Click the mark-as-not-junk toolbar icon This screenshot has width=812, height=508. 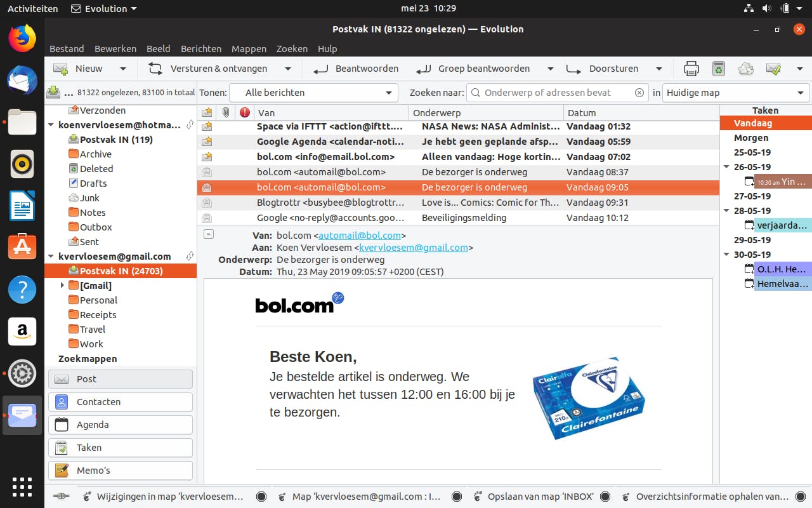pos(773,69)
